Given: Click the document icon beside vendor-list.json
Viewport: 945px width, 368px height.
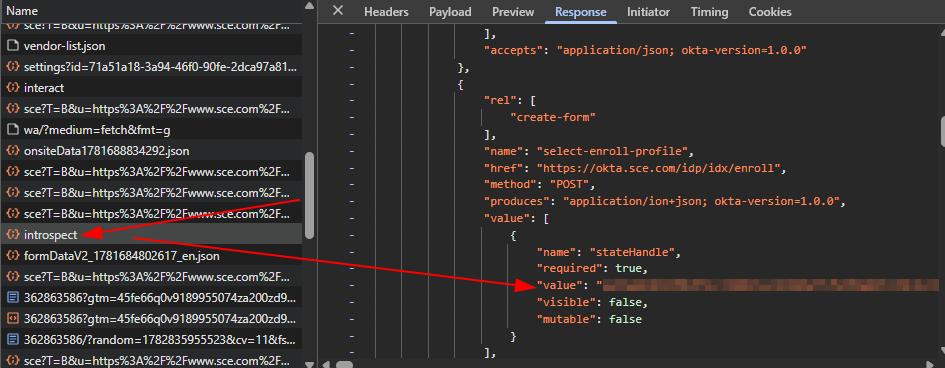Looking at the screenshot, I should pyautogui.click(x=12, y=46).
